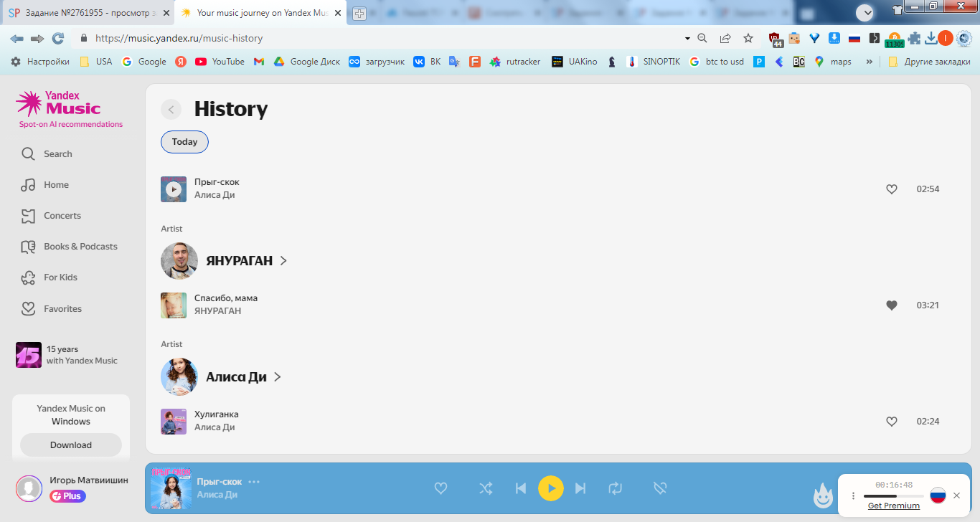Open track options menu in player
980x522 pixels.
(x=254, y=482)
